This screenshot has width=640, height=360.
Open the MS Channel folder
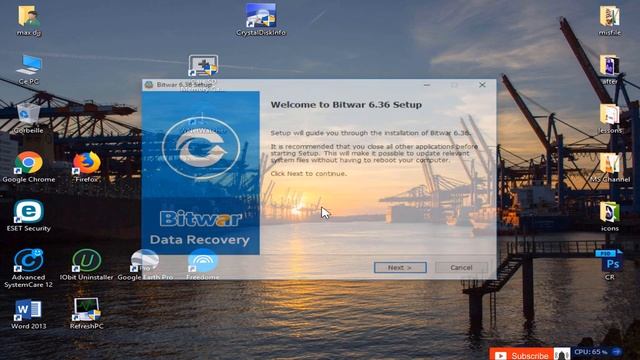coord(610,167)
